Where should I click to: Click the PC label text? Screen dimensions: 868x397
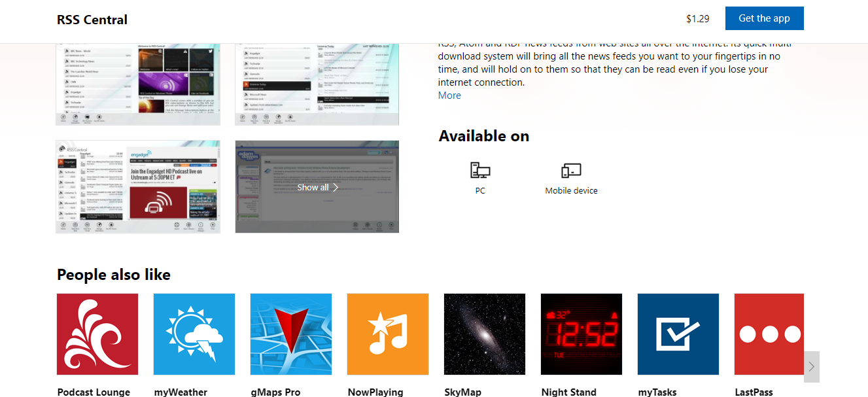[x=480, y=191]
